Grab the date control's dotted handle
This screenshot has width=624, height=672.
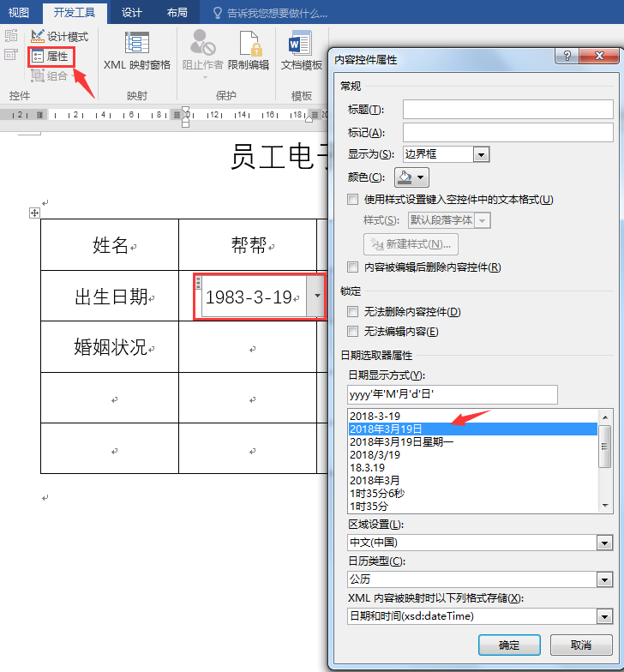[x=198, y=283]
